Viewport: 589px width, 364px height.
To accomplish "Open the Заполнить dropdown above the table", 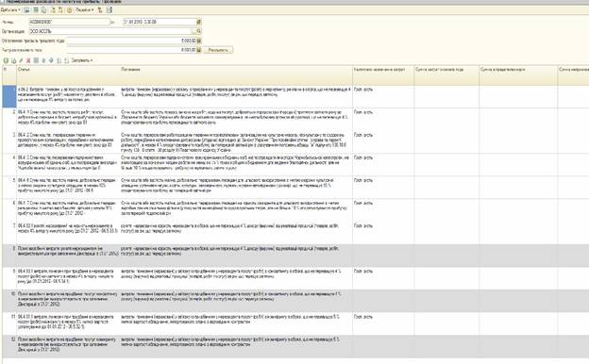I will click(81, 60).
